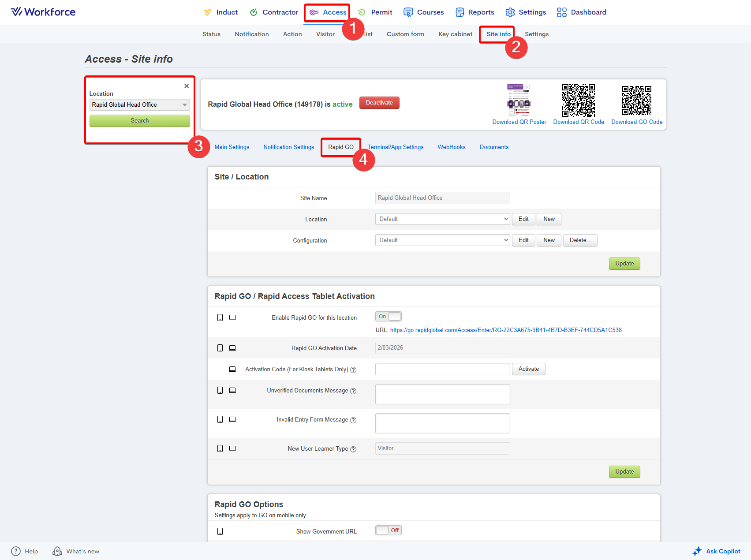Open Courses from the top navigation icon

[408, 12]
